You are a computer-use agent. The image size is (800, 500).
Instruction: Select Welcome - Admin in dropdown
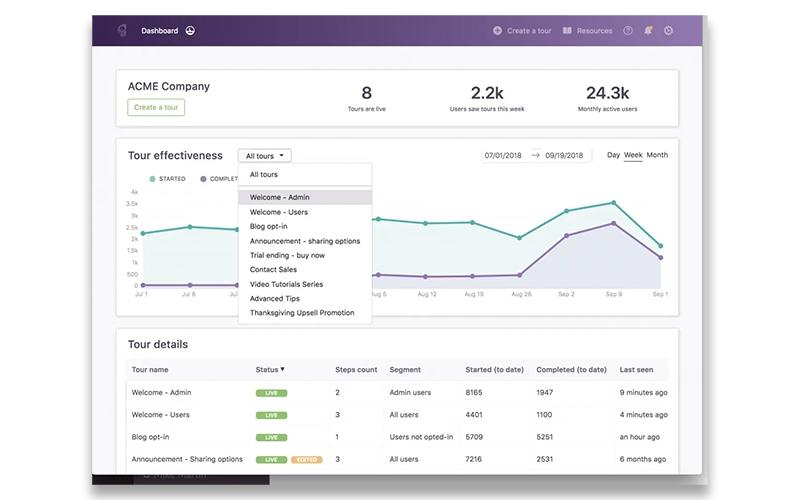tap(305, 197)
